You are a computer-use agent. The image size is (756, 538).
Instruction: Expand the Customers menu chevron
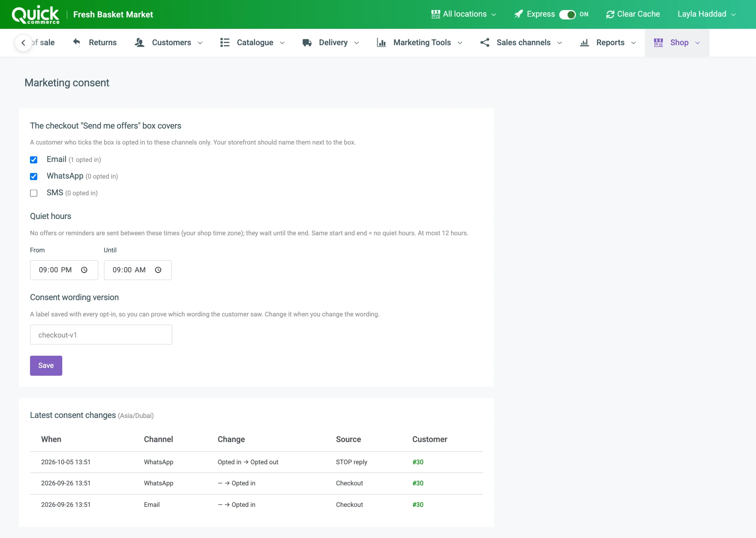click(200, 43)
